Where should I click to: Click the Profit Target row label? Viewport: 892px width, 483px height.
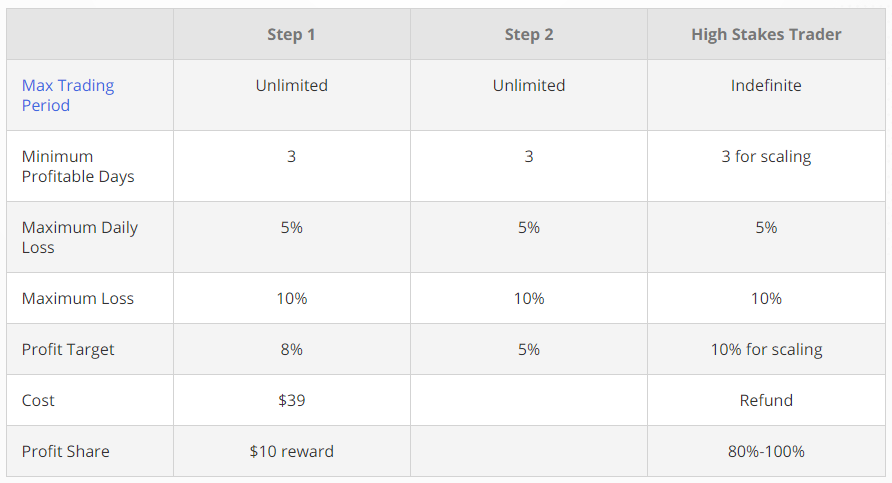pos(68,350)
